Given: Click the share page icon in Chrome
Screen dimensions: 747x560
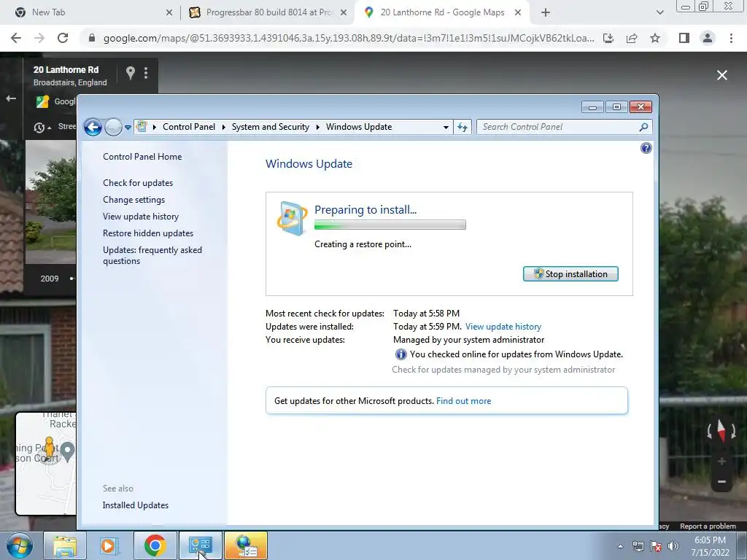Looking at the screenshot, I should point(632,38).
